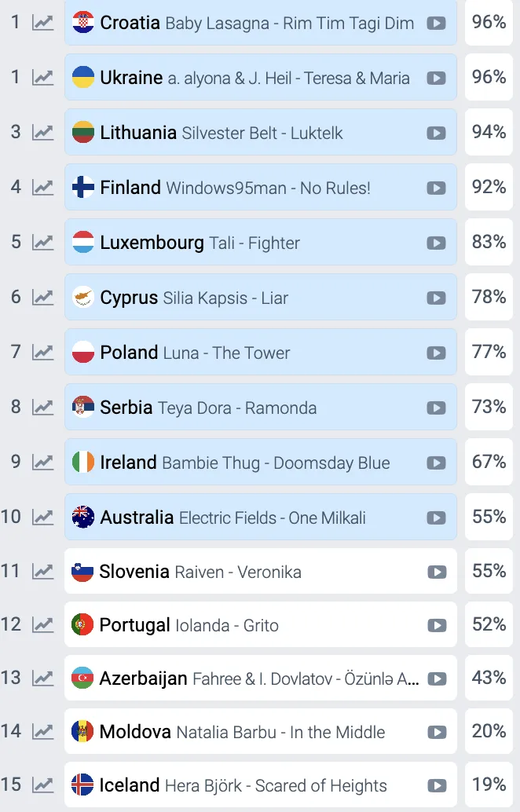
Task: Click the 96% score beside Croatia
Action: click(489, 23)
